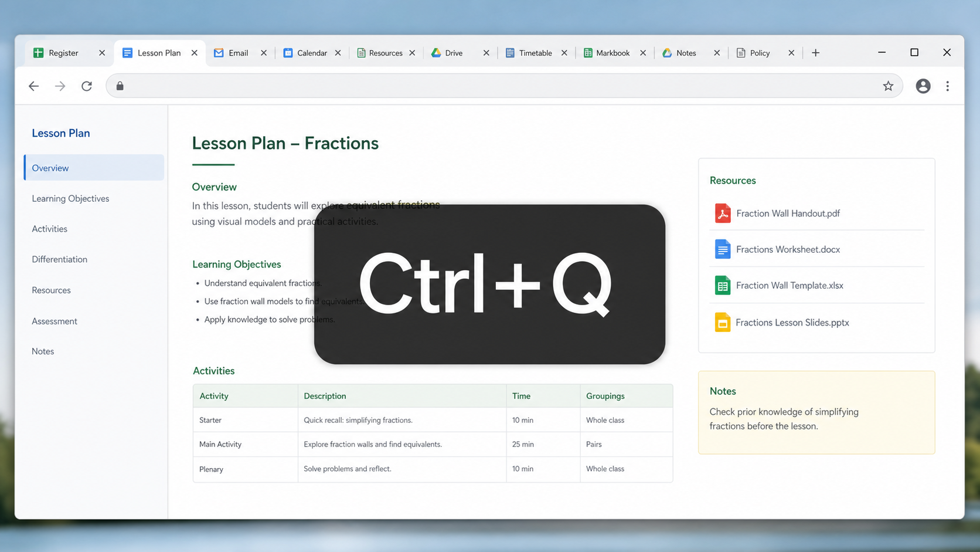
Task: Bookmark this page with the star icon
Action: coord(888,86)
